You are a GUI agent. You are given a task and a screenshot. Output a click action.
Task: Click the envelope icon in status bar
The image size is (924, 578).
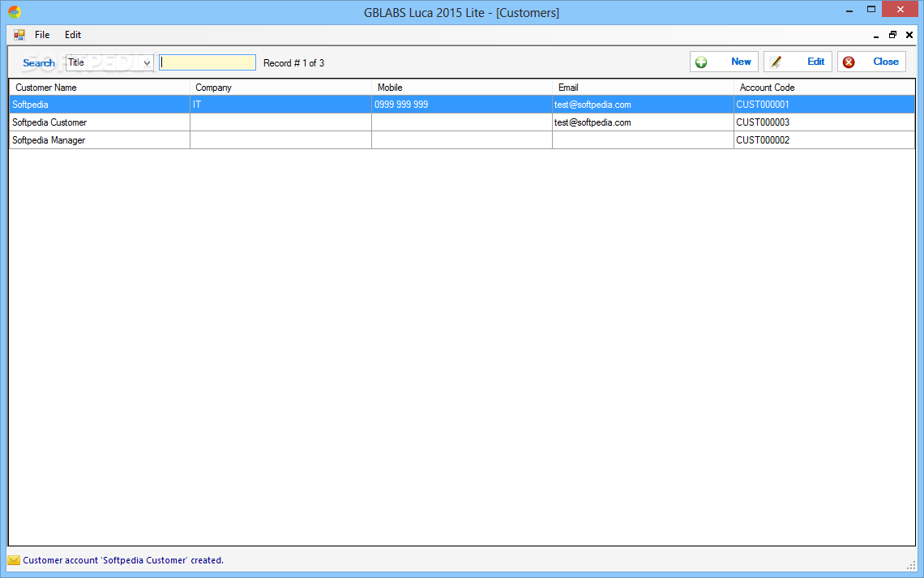tap(14, 560)
